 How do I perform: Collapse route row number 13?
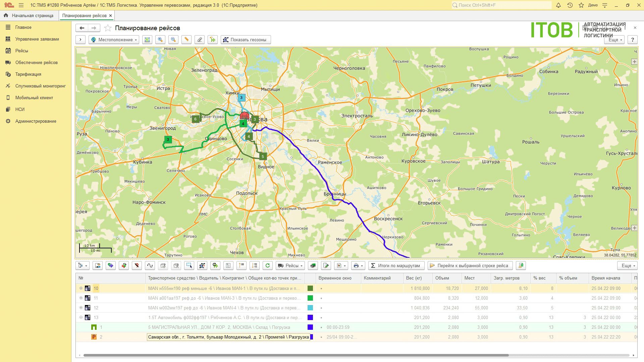[x=81, y=317]
